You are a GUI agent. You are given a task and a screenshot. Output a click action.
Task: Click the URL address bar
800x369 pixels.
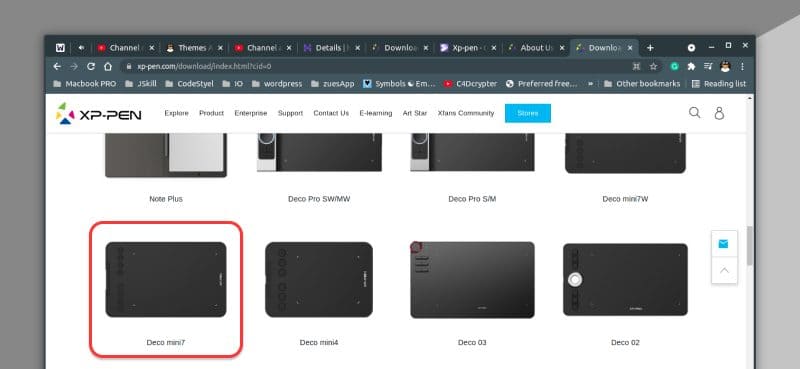(375, 66)
